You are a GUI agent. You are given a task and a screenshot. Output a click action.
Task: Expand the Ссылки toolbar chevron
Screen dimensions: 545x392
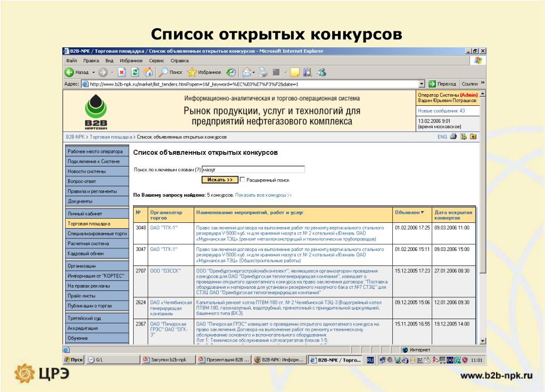click(x=482, y=84)
